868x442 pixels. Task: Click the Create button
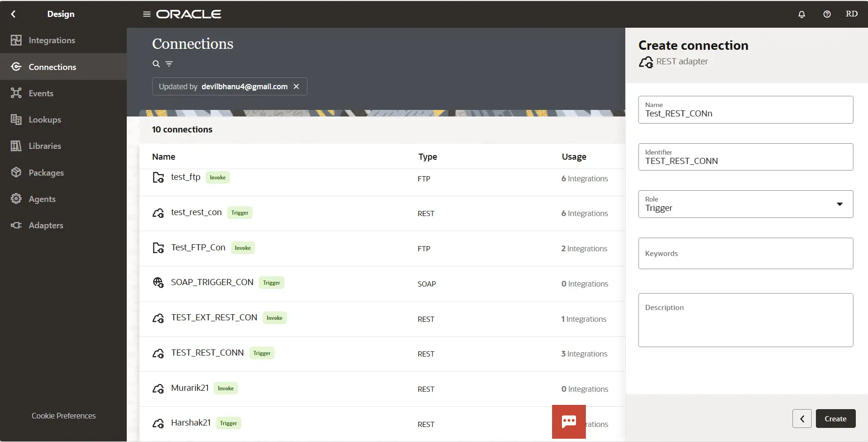tap(835, 419)
